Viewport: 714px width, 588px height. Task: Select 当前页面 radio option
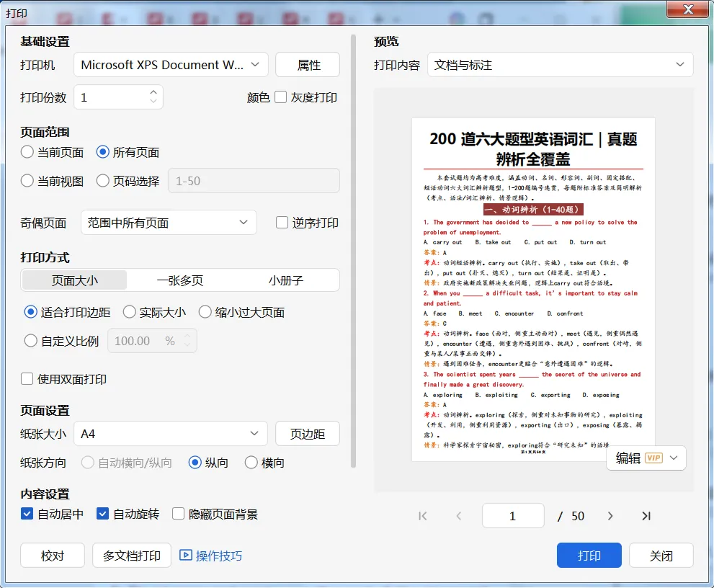point(27,152)
